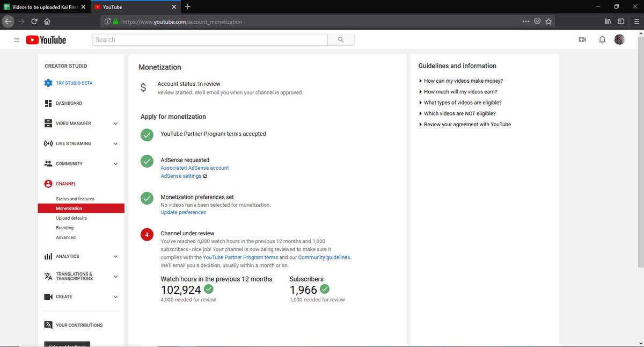Expand the Create section

coord(115,297)
